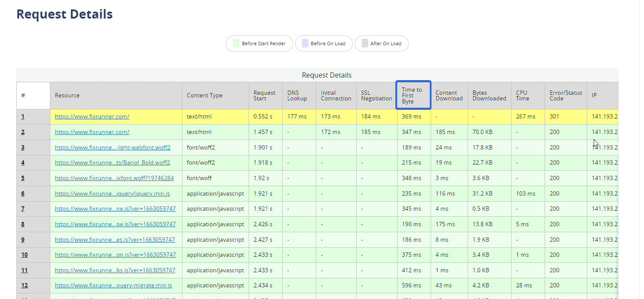Image resolution: width=644 pixels, height=299 pixels.
Task: Select the 28 ms CPU time cell
Action: coord(528,285)
